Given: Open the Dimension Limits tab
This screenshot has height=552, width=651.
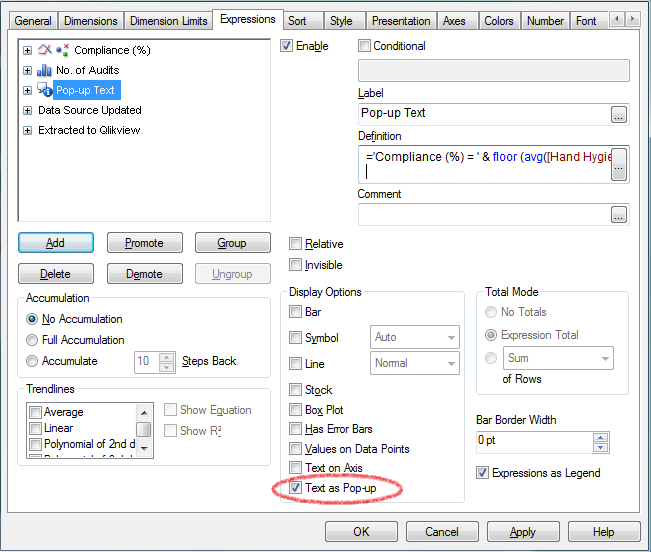Looking at the screenshot, I should (169, 21).
